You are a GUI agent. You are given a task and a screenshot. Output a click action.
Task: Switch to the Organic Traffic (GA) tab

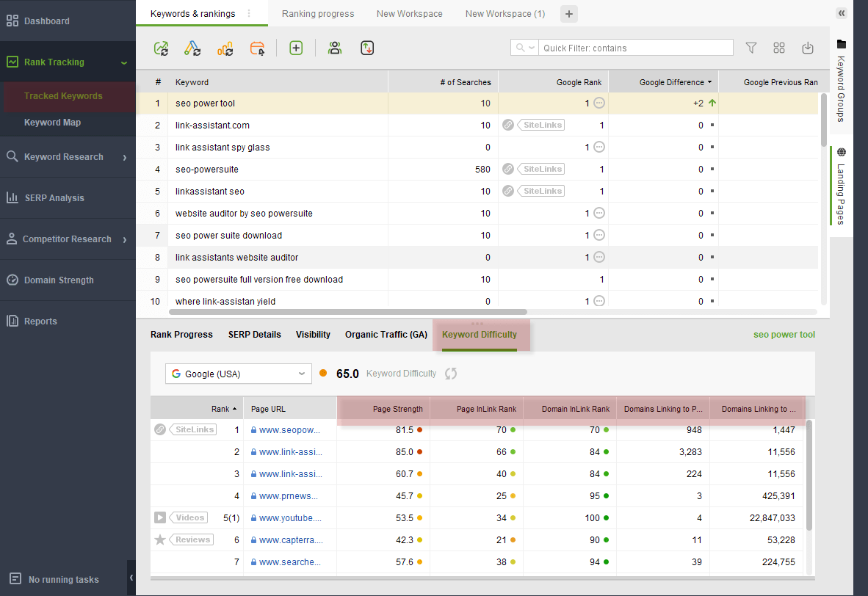(386, 334)
